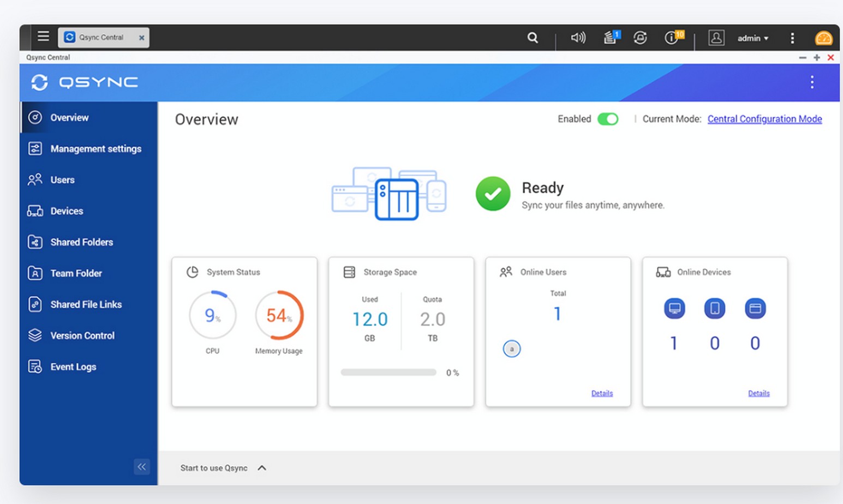Image resolution: width=843 pixels, height=504 pixels.
Task: Open event notifications info icon
Action: pyautogui.click(x=674, y=37)
